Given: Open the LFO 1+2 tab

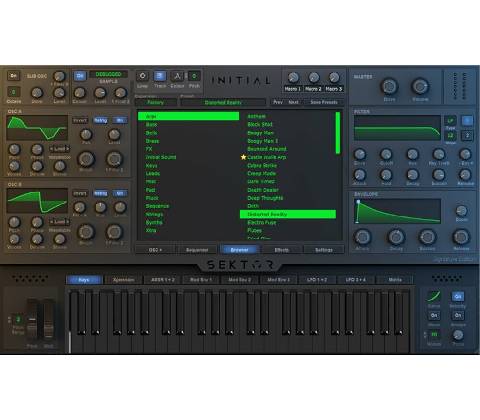Looking at the screenshot, I should [317, 280].
